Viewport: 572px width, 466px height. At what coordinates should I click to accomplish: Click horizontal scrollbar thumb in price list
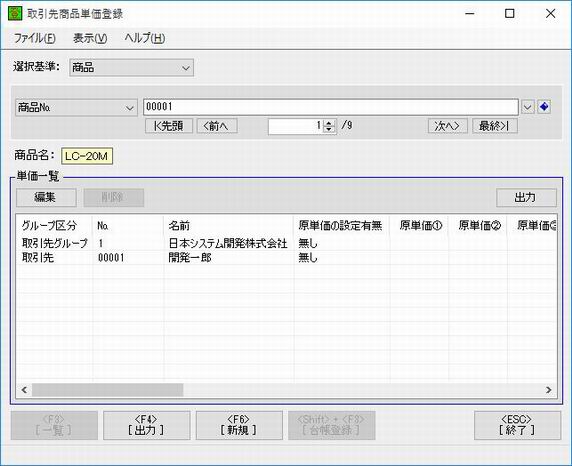coord(108,390)
